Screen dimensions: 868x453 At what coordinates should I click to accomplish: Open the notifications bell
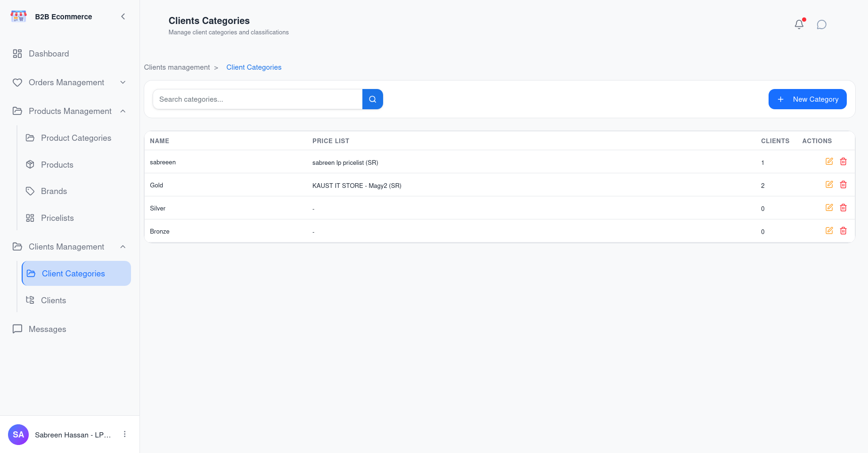tap(799, 24)
